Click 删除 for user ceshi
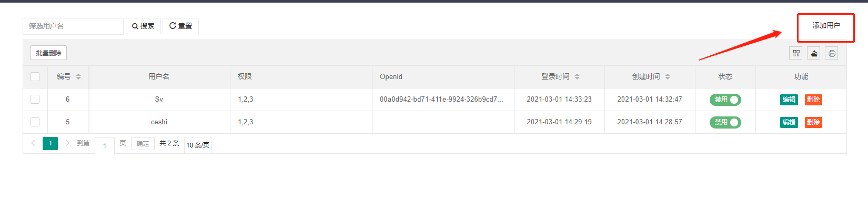 tap(813, 122)
